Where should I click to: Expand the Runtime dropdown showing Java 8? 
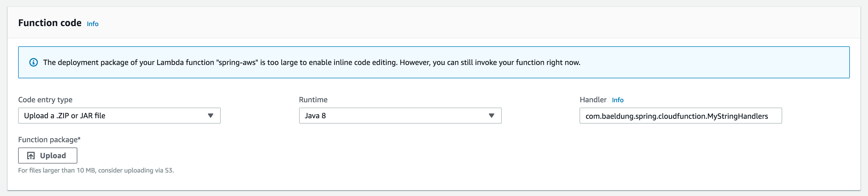(400, 116)
